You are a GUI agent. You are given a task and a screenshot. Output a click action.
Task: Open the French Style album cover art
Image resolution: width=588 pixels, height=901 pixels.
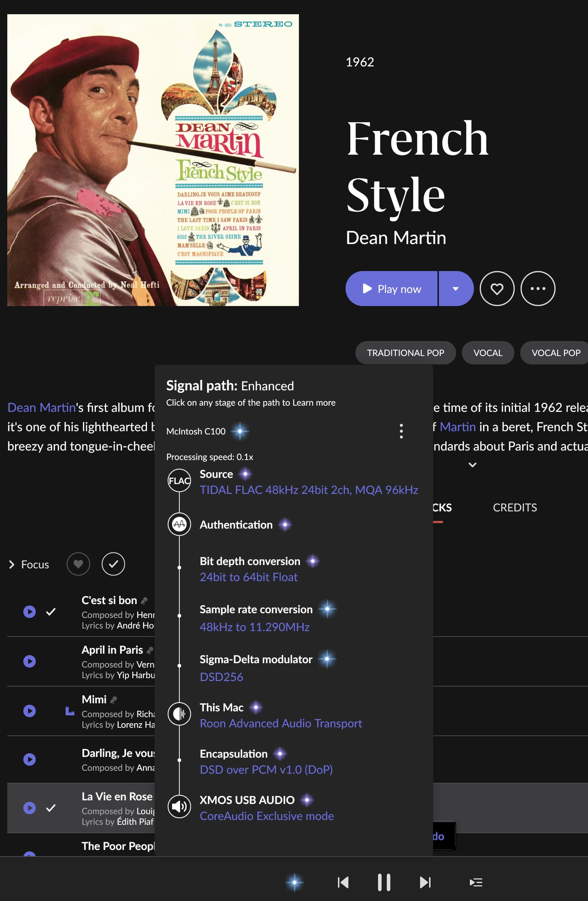pos(153,160)
